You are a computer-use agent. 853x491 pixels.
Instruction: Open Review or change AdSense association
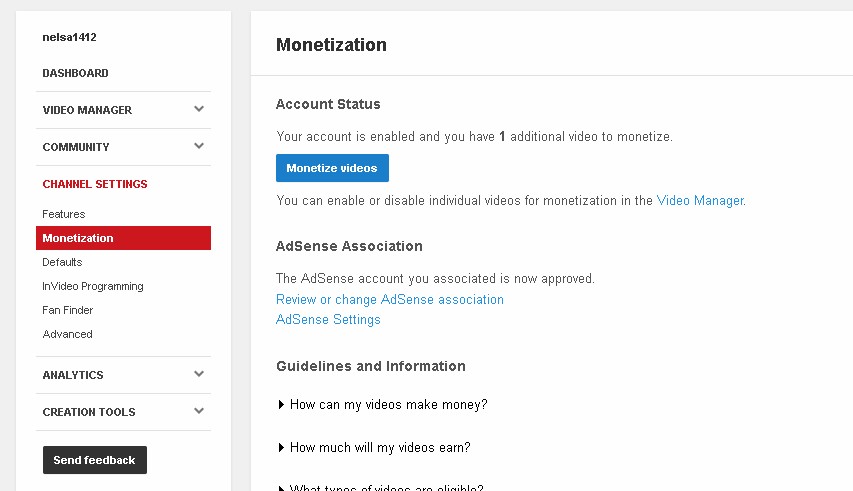point(390,299)
